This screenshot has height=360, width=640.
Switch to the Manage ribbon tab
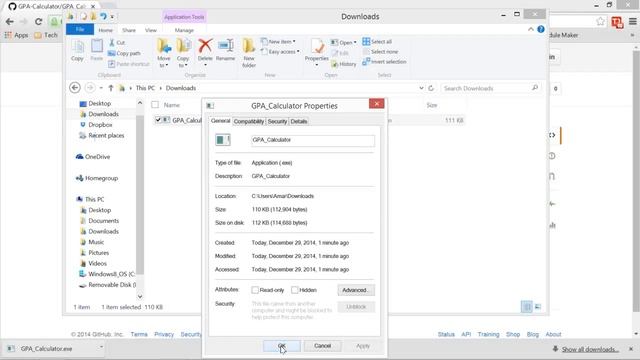click(184, 30)
